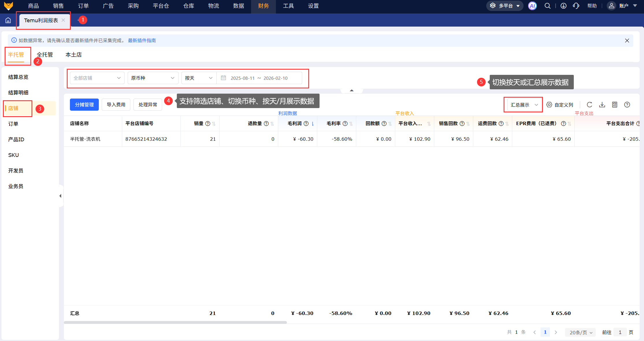Click the date range input field
The height and width of the screenshot is (341, 644).
(x=259, y=78)
